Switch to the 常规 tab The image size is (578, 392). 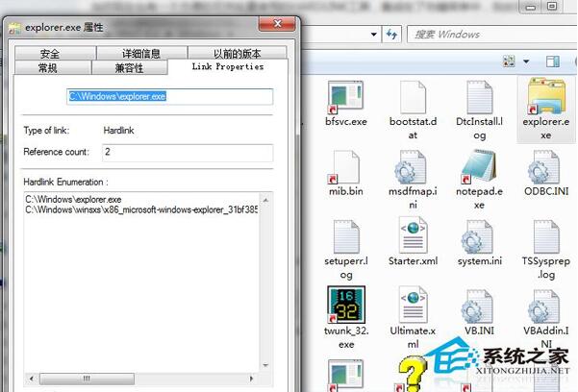52,67
